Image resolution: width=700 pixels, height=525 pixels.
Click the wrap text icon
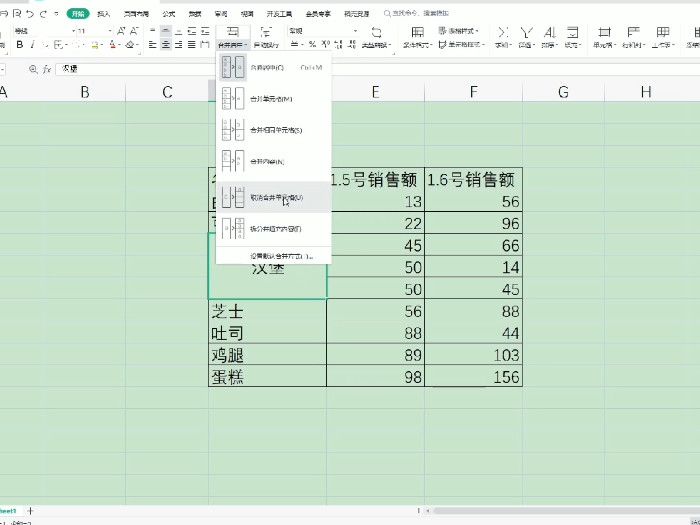[x=266, y=32]
